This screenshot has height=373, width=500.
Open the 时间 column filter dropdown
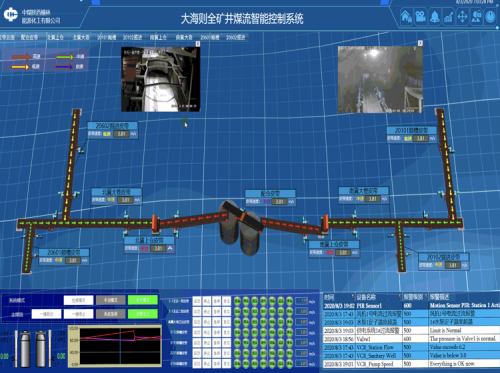point(352,297)
